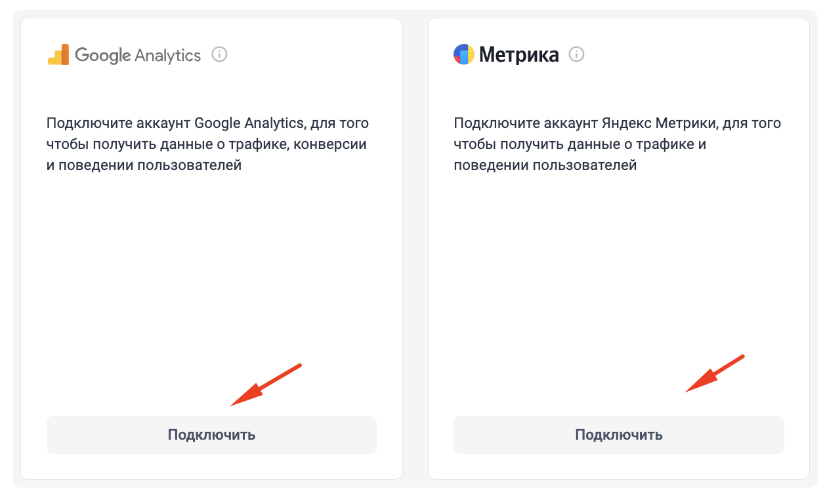The width and height of the screenshot is (823, 504).
Task: Click the Google Analytics description paragraph
Action: tap(207, 144)
